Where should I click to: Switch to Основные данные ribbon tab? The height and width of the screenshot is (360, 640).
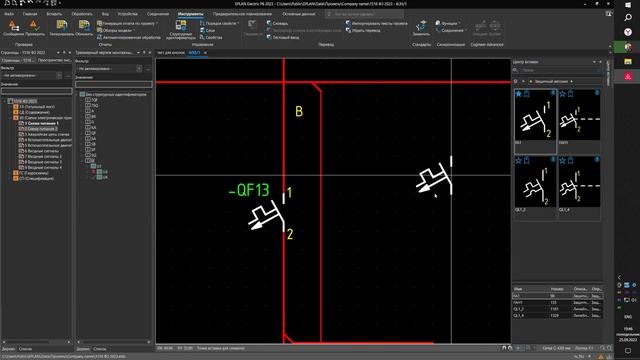pos(299,14)
